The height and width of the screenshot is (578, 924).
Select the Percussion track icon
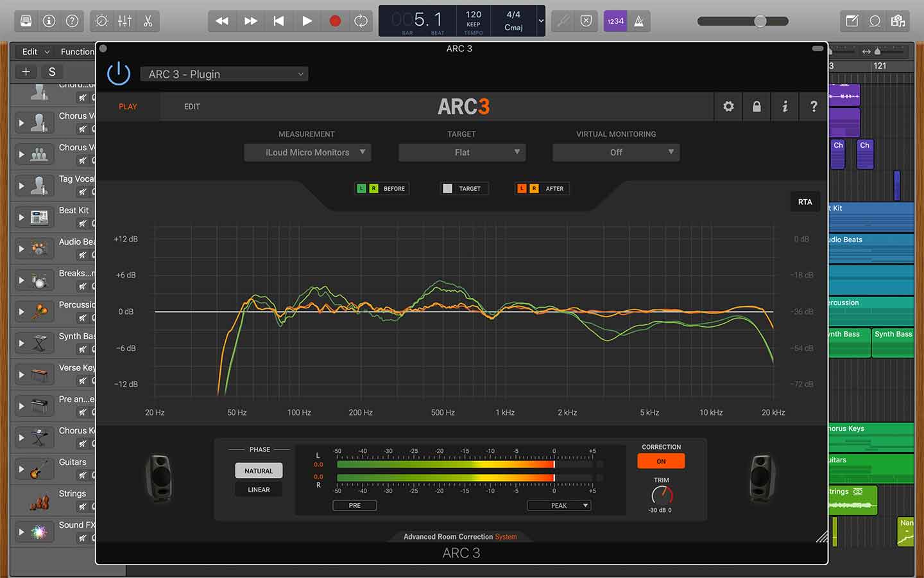[x=39, y=312]
